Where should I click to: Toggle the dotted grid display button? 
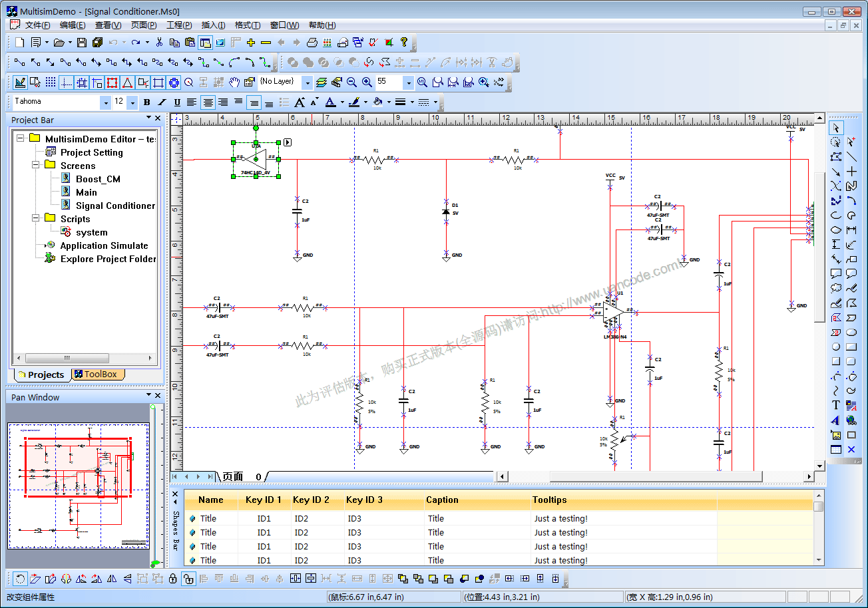51,82
